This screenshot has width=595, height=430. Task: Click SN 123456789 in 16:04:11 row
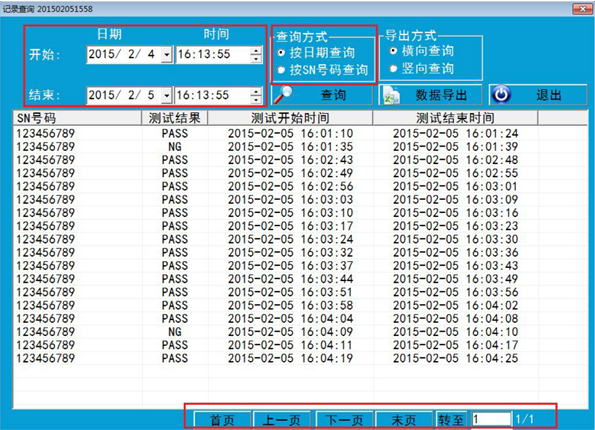pos(46,345)
